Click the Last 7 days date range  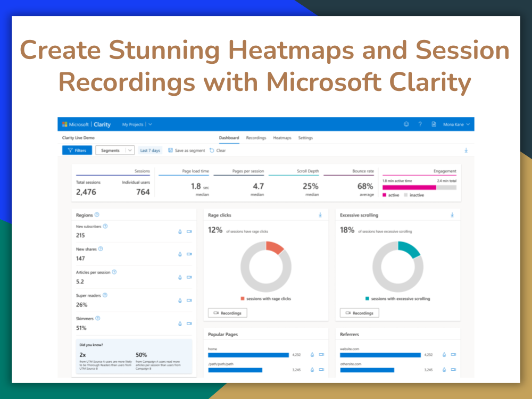pos(150,151)
